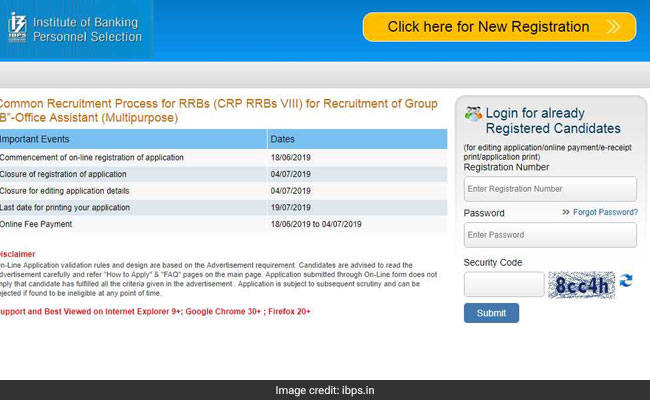The width and height of the screenshot is (650, 400).
Task: Select the Dates column header
Action: pos(283,139)
